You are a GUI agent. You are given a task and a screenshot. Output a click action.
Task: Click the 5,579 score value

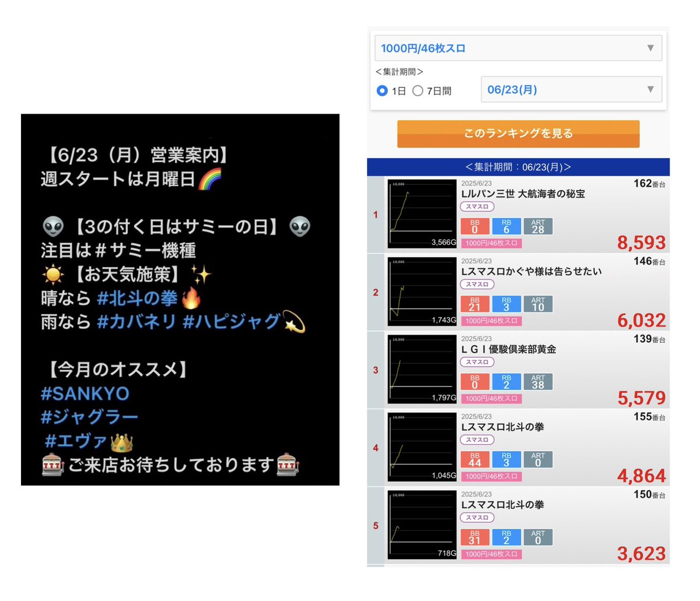pyautogui.click(x=642, y=398)
